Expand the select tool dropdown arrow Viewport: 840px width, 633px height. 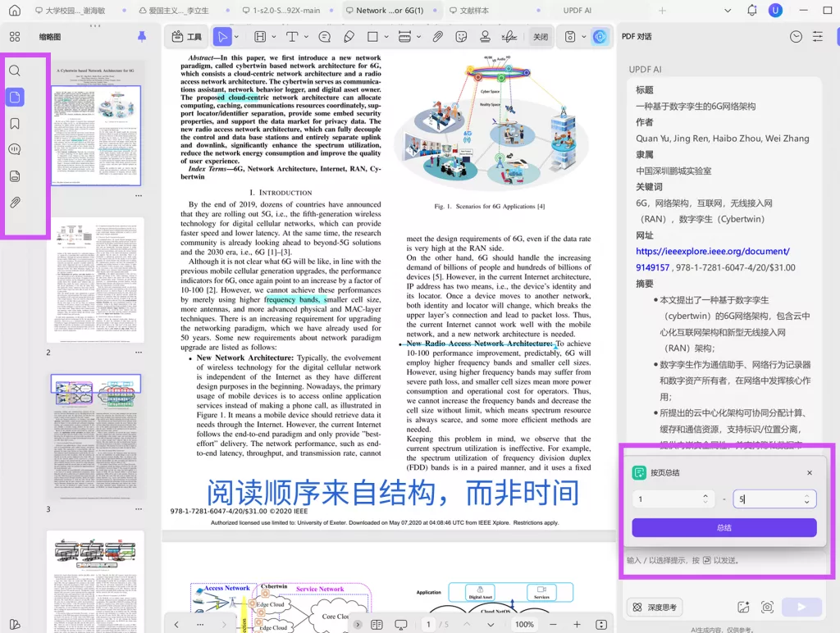[x=236, y=36]
